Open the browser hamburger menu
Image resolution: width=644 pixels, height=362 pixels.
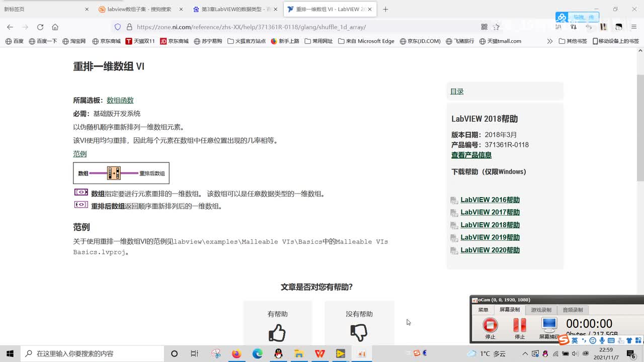[634, 27]
